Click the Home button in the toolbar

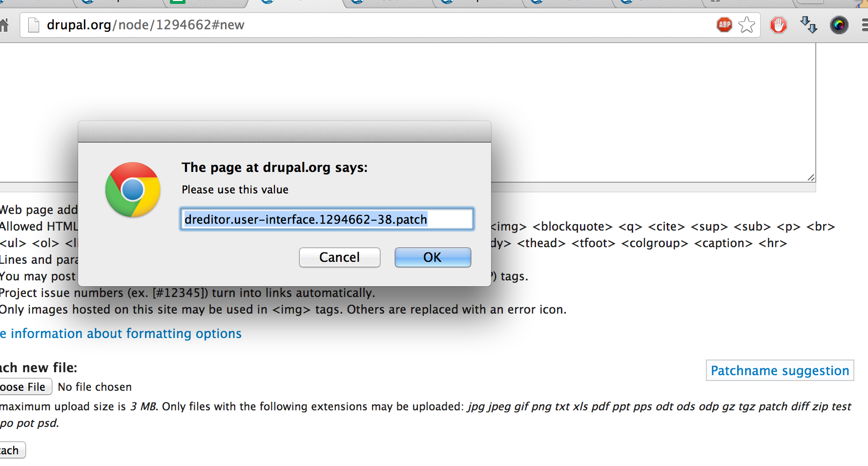tap(4, 25)
